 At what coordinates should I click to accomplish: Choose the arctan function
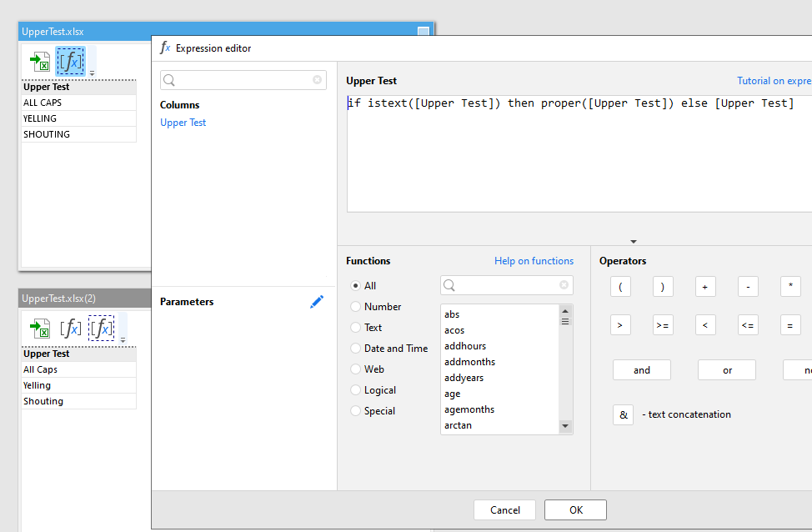(458, 425)
